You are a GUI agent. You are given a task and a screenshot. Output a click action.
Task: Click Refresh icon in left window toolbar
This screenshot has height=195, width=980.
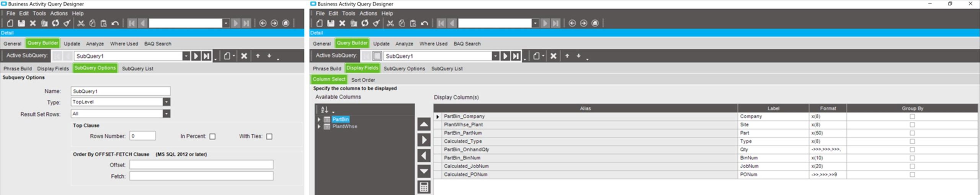pos(56,23)
